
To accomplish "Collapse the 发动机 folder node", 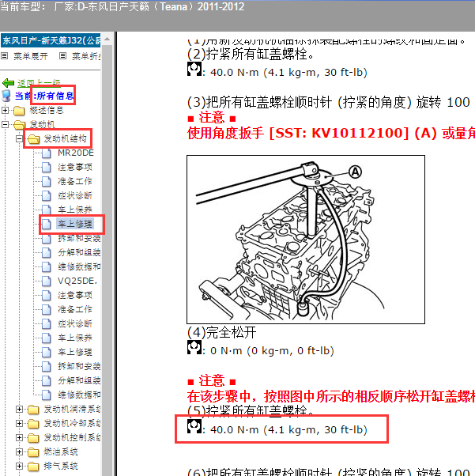I will click(5, 124).
